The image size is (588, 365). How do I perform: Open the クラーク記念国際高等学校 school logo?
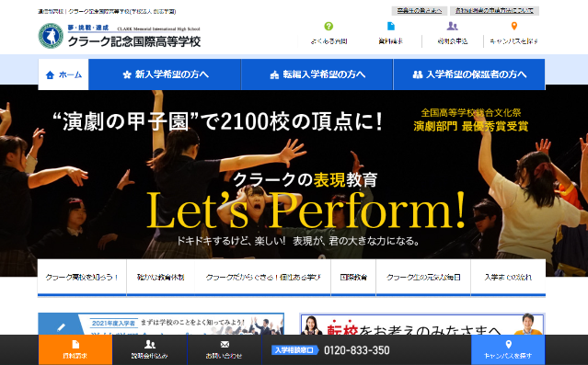120,36
